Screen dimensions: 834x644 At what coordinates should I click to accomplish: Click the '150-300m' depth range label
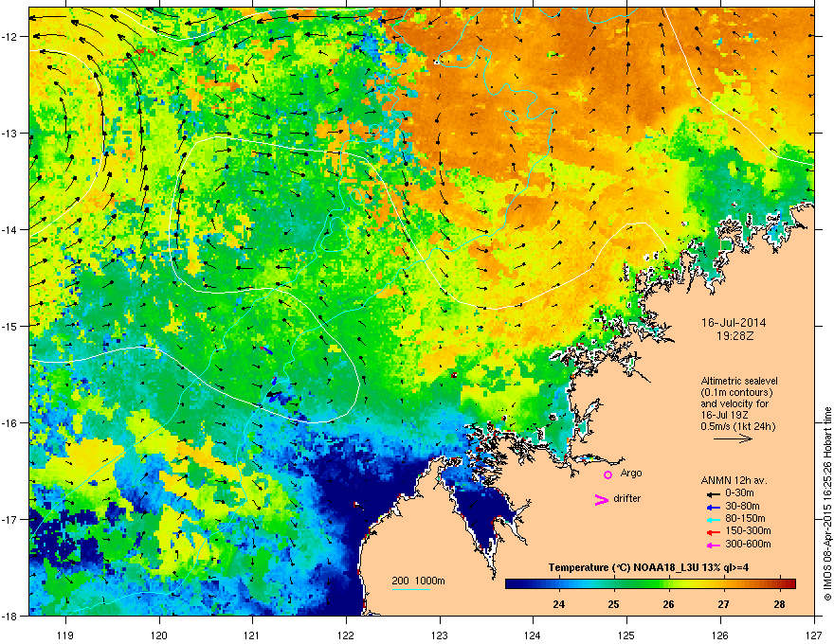pyautogui.click(x=748, y=530)
